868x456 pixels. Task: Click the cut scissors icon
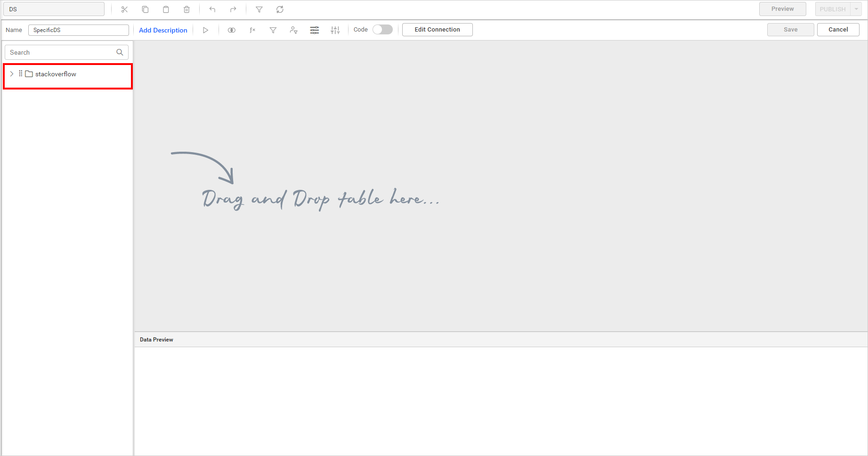pos(124,9)
